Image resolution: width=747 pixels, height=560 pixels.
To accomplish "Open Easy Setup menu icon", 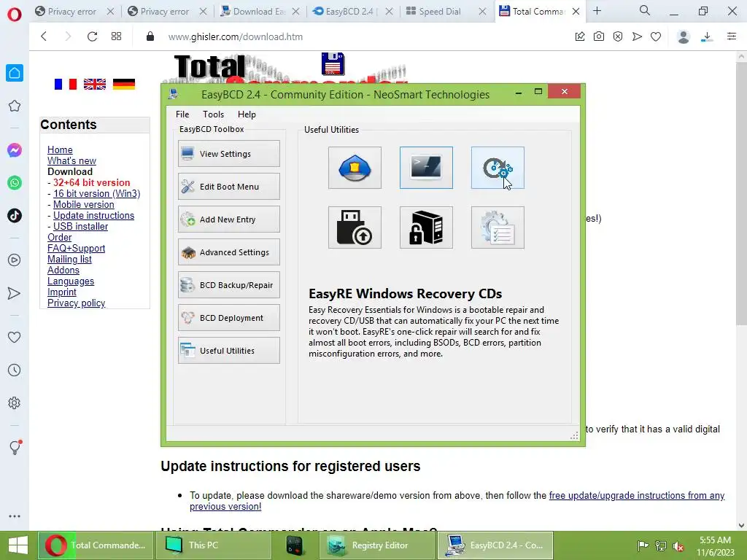I will 732,36.
